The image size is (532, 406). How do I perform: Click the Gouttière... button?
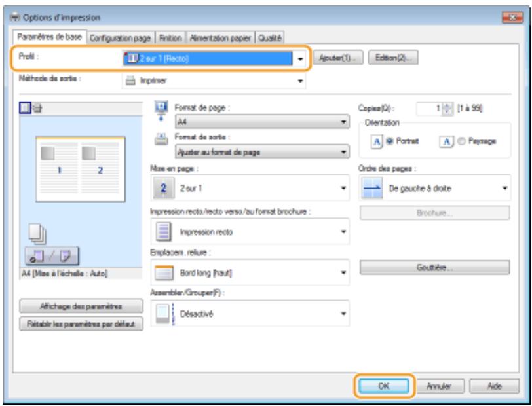coord(434,268)
